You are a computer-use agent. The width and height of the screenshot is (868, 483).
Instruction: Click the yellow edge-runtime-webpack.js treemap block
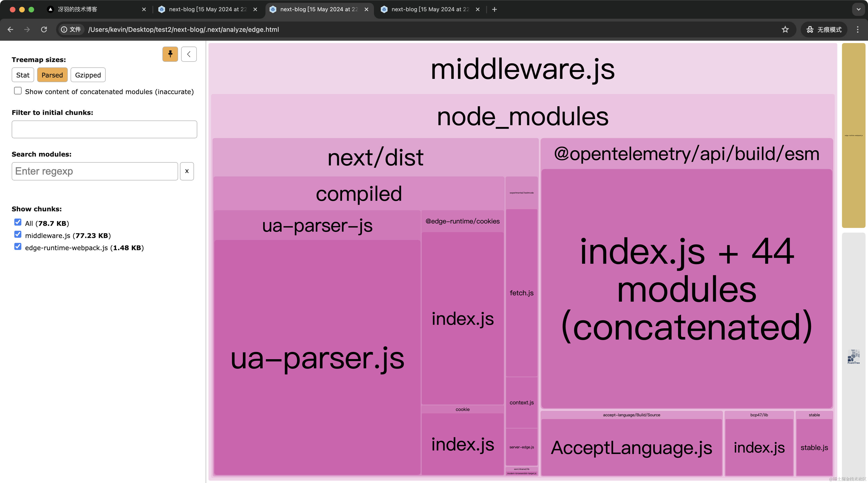coord(853,135)
